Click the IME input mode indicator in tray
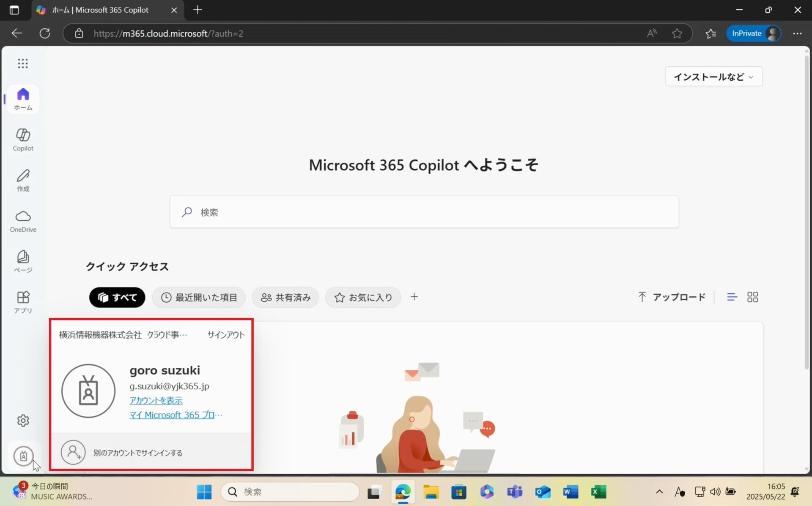This screenshot has width=812, height=506. pyautogui.click(x=680, y=491)
